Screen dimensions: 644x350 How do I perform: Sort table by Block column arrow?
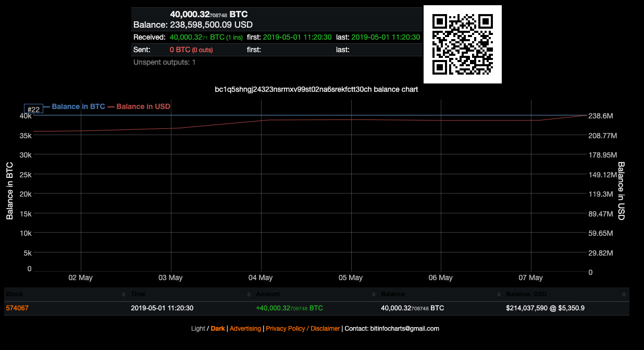123,295
